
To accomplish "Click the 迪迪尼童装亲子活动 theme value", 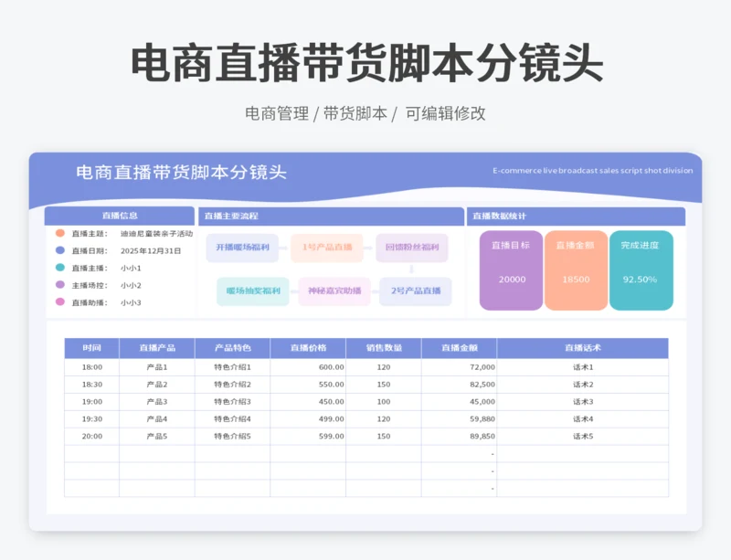I will pyautogui.click(x=156, y=234).
